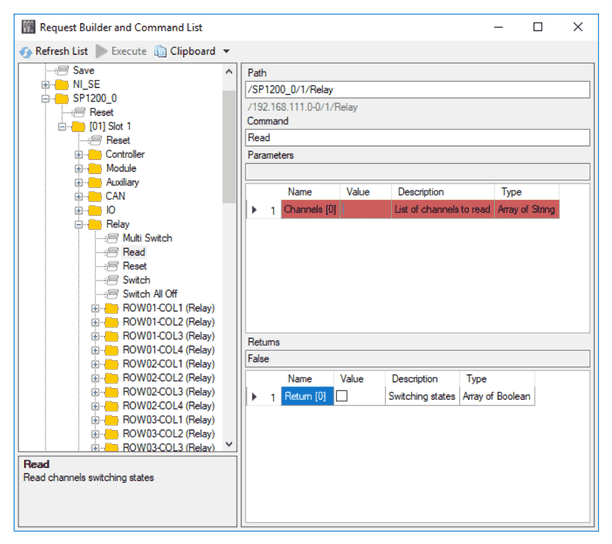Select the Return [0] name cell
This screenshot has width=612, height=544.
pos(307,396)
